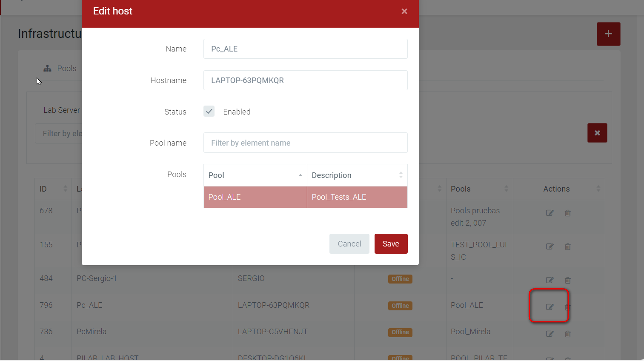Click the plus button to add infrastructure
This screenshot has width=644, height=361.
(608, 34)
